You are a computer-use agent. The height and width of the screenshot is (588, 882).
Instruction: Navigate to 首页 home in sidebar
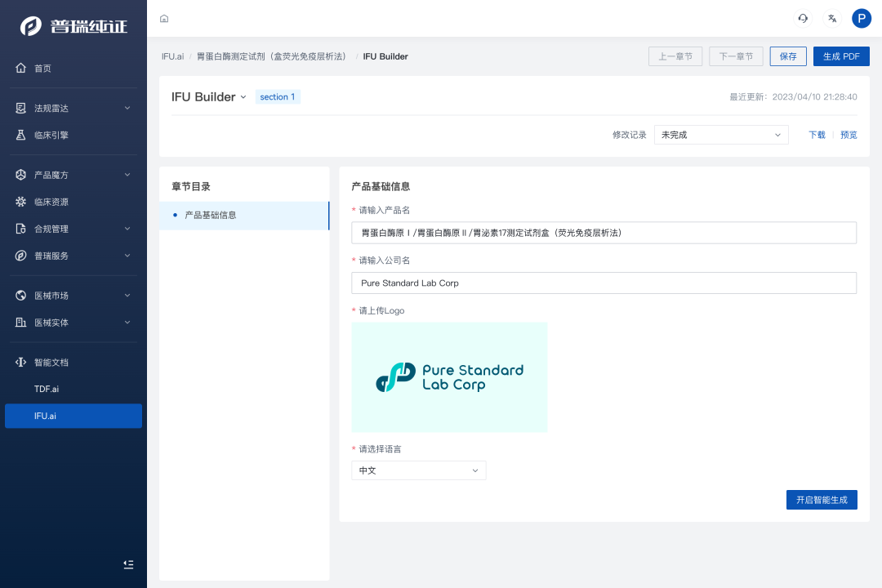click(x=42, y=69)
